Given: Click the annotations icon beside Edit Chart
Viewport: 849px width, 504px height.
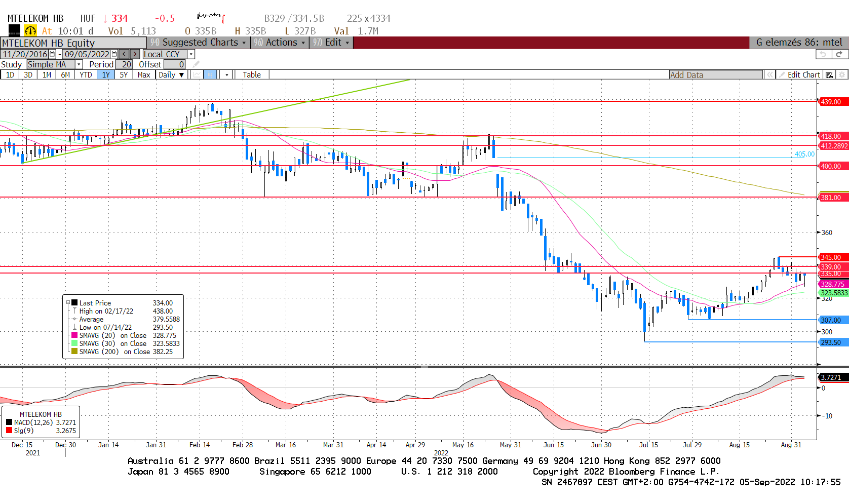Looking at the screenshot, I should tap(829, 75).
